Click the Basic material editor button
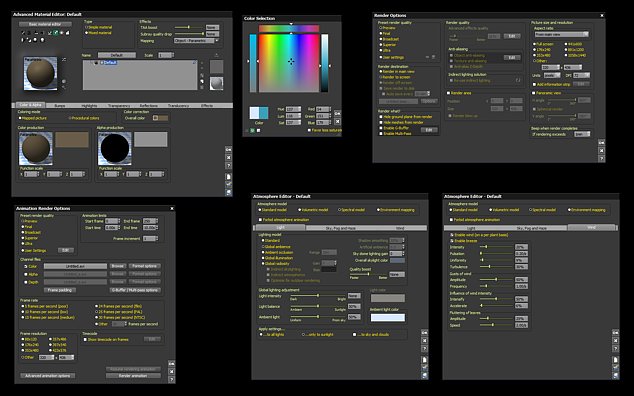The width and height of the screenshot is (634, 396). (45, 24)
